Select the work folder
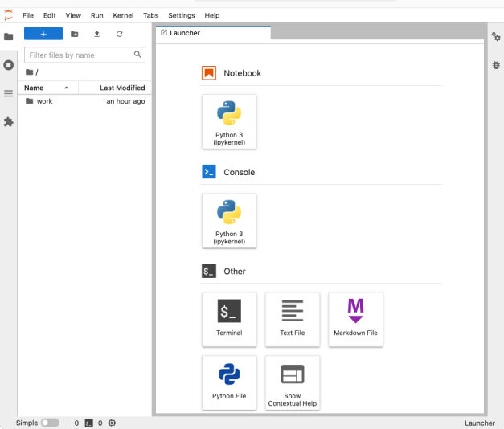Viewport: 504px width, 429px height. click(84, 101)
